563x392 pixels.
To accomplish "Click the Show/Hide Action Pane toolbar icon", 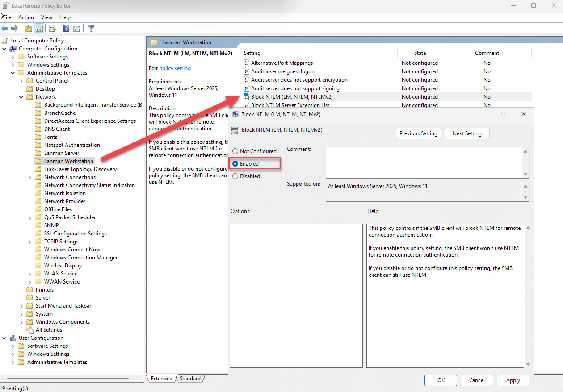I will (x=76, y=28).
